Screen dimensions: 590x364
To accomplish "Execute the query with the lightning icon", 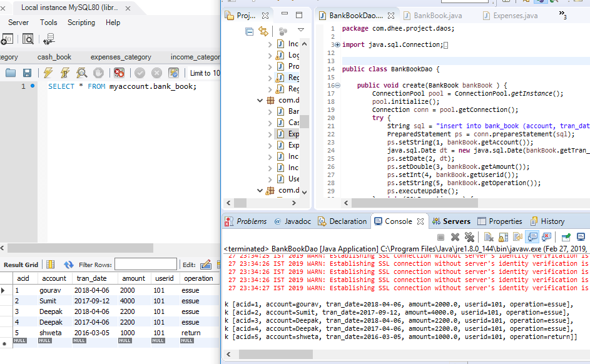I will click(x=48, y=73).
